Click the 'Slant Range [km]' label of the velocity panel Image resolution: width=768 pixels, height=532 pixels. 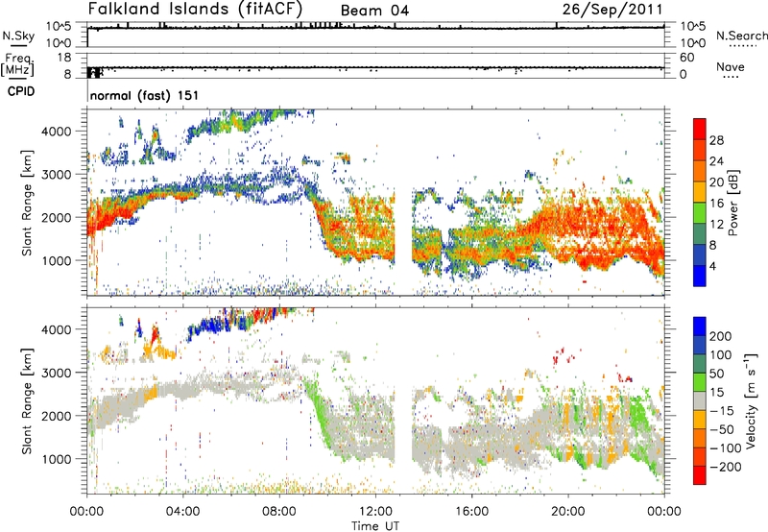coord(27,400)
